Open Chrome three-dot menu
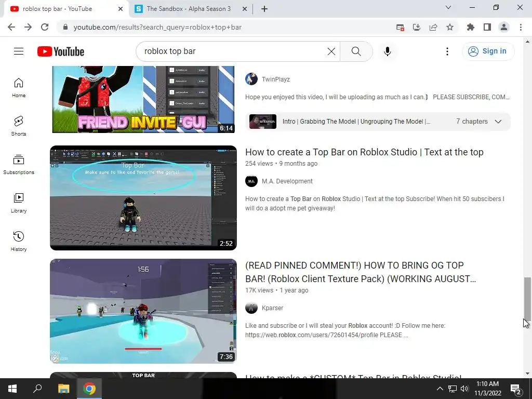 pos(521,27)
